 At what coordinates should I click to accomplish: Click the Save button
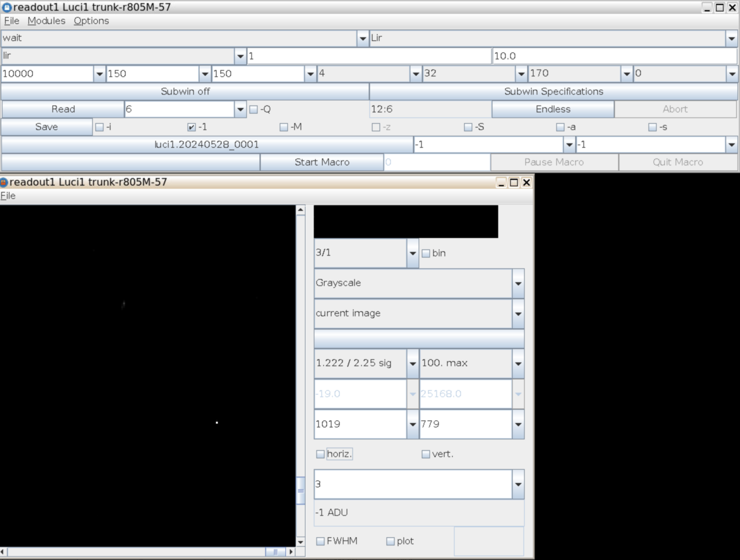pos(47,127)
